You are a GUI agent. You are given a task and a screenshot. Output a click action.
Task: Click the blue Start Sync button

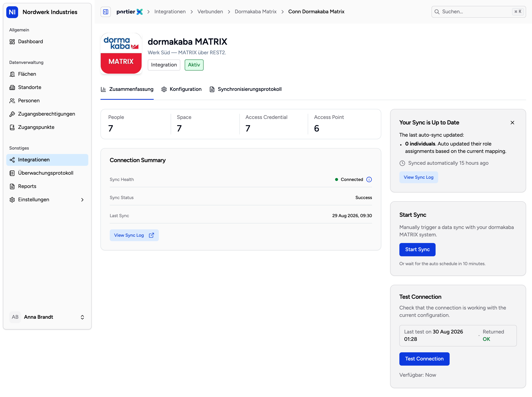tap(417, 250)
